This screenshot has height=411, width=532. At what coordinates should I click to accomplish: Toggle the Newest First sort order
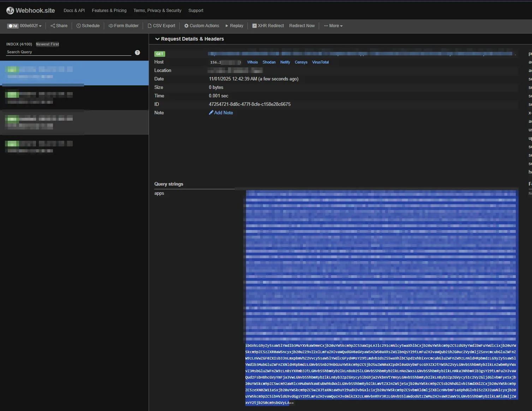click(47, 44)
